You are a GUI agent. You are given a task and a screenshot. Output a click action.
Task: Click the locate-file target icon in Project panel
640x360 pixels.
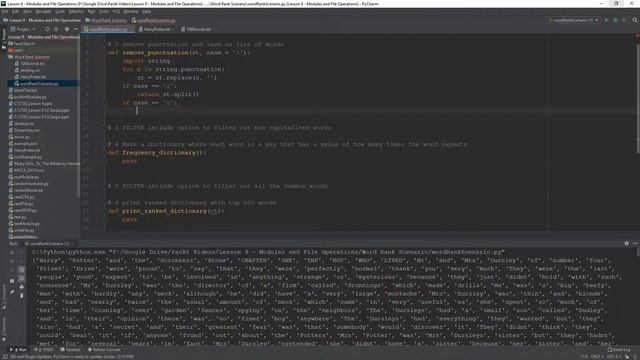(x=47, y=29)
